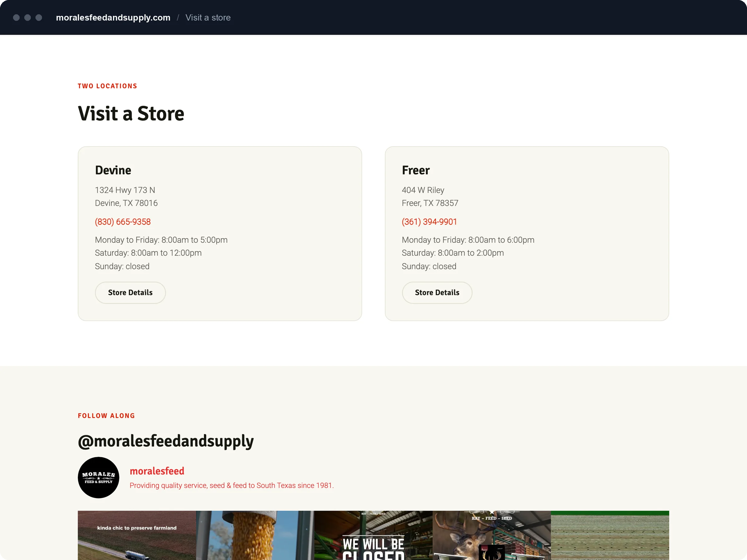Open Store Details for the Devine location
This screenshot has width=747, height=560.
130,293
